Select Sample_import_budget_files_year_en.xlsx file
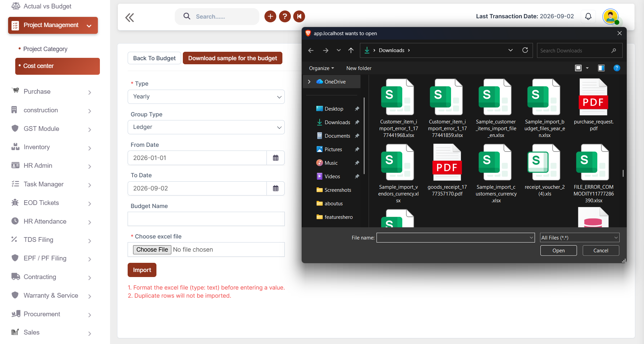Viewport: 644px width, 344px height. click(x=545, y=108)
